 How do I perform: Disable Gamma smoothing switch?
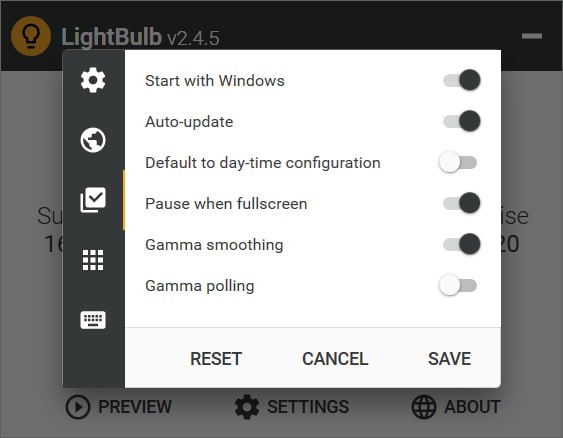point(461,244)
